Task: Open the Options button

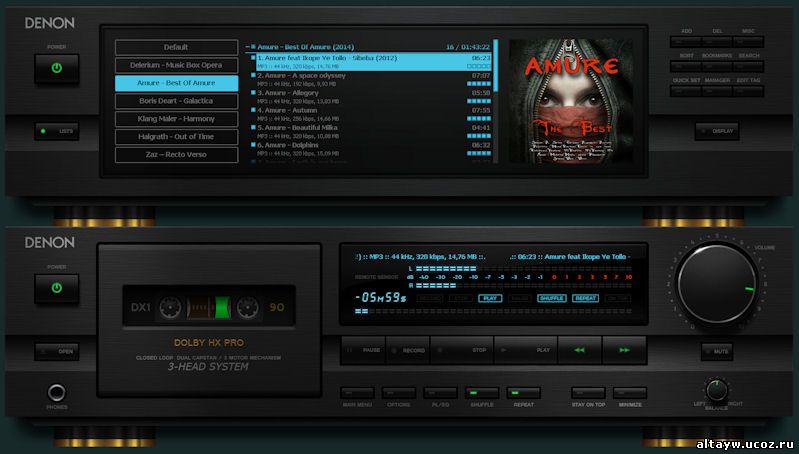Action: tap(398, 393)
